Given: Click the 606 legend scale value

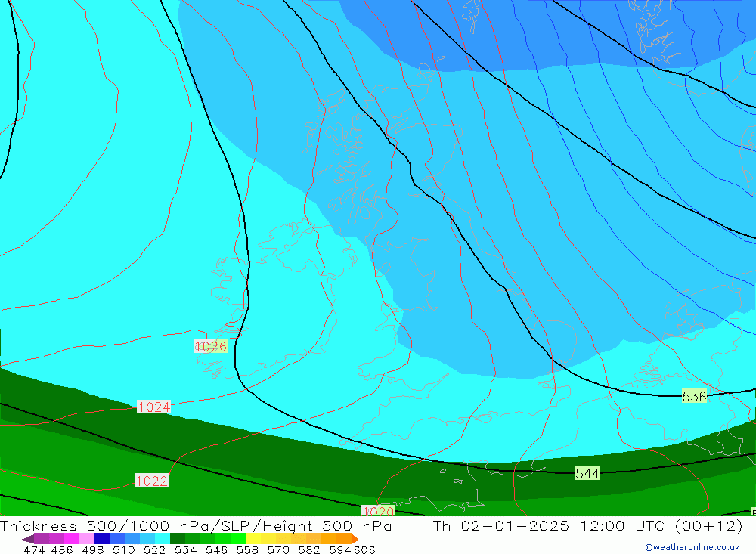Looking at the screenshot, I should pyautogui.click(x=364, y=549).
